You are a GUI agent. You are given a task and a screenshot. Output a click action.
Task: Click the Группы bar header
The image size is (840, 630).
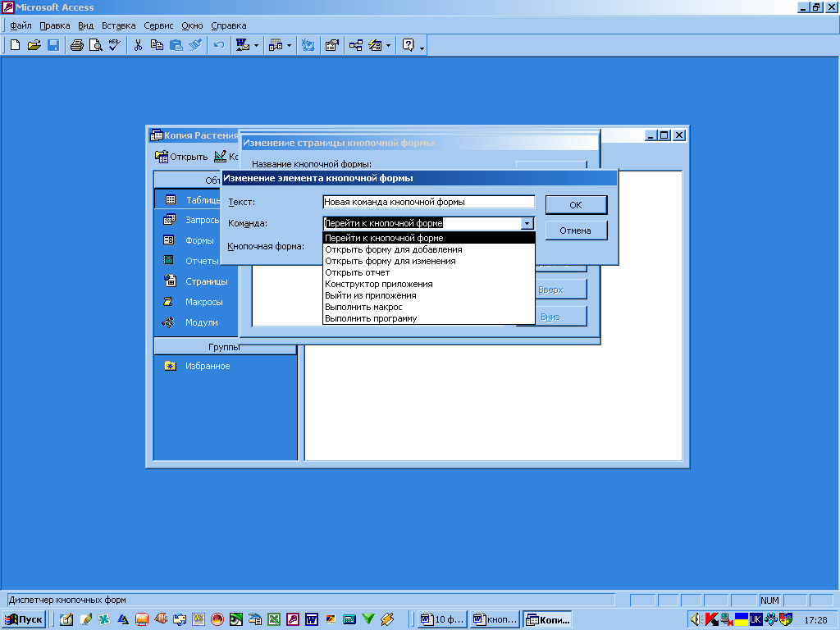coord(225,347)
